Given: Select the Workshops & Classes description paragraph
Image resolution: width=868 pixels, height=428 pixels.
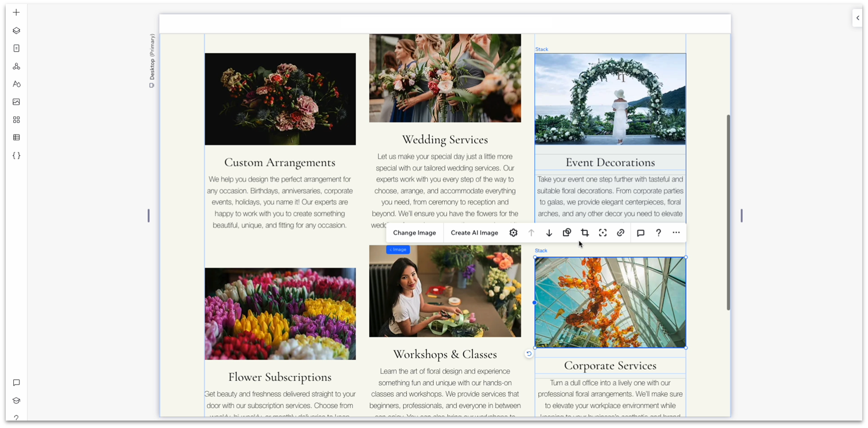Looking at the screenshot, I should coord(445,394).
